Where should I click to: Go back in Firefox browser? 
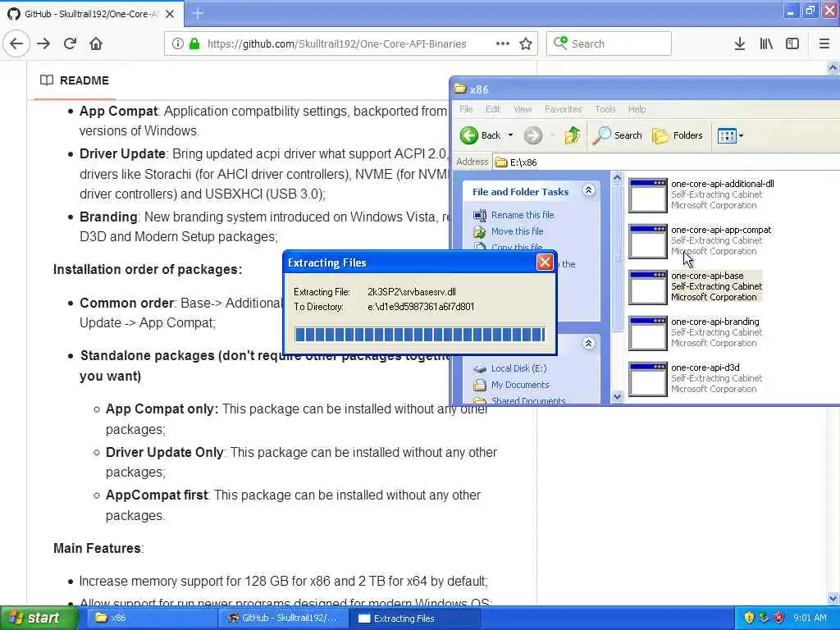[x=16, y=44]
